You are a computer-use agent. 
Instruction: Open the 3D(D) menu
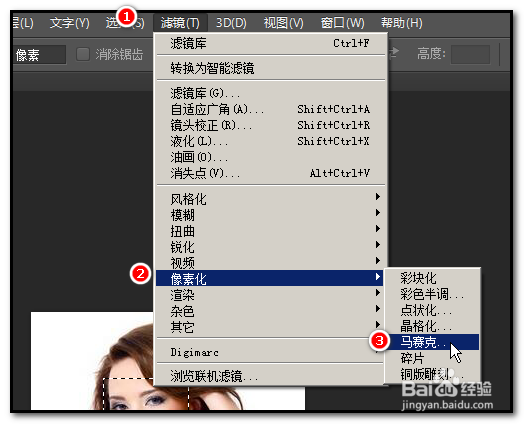point(231,23)
